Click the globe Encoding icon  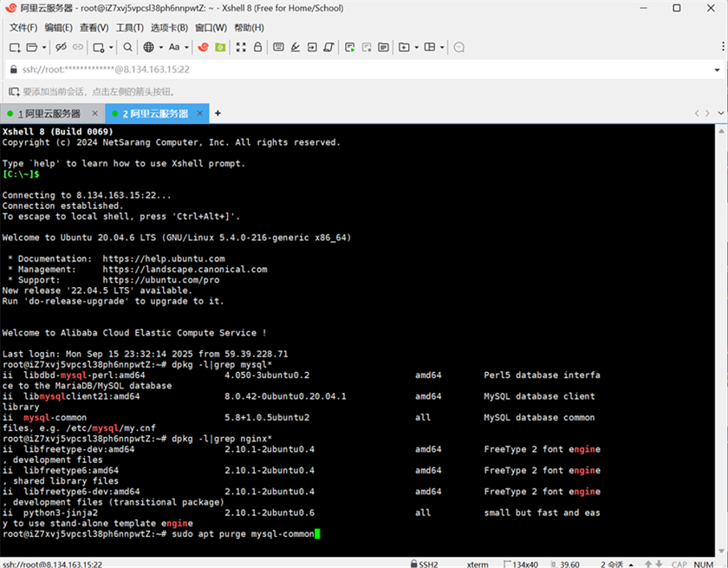coord(148,47)
